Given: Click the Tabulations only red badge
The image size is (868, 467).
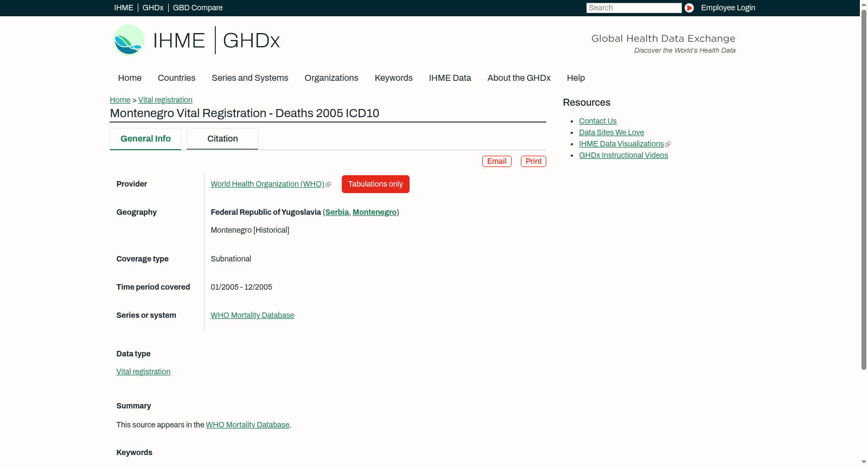Looking at the screenshot, I should click(375, 184).
